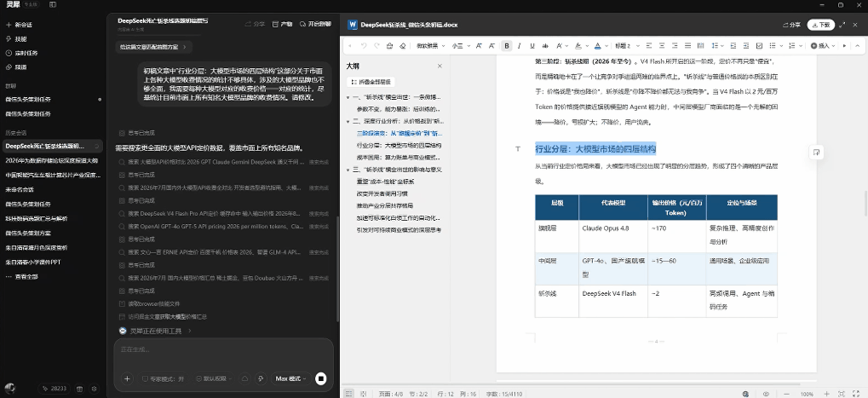The image size is (868, 398).
Task: Open the DeepSeek斩杀线 history conversation
Action: click(x=51, y=146)
